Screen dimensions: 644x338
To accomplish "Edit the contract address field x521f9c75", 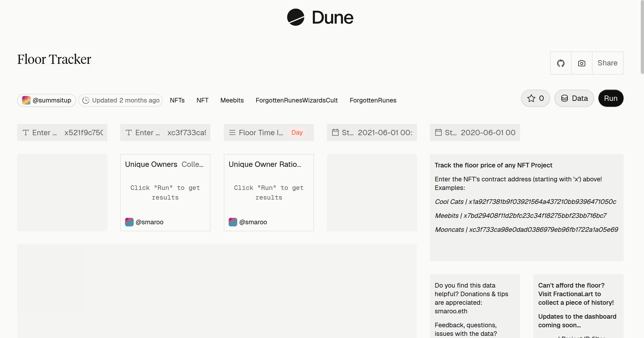I will pyautogui.click(x=62, y=133).
